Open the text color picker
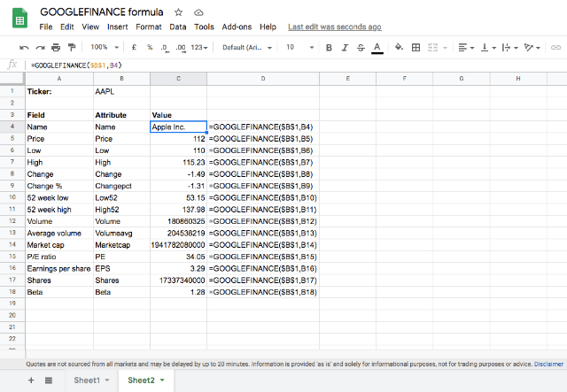This screenshot has height=392, width=567. pyautogui.click(x=377, y=48)
